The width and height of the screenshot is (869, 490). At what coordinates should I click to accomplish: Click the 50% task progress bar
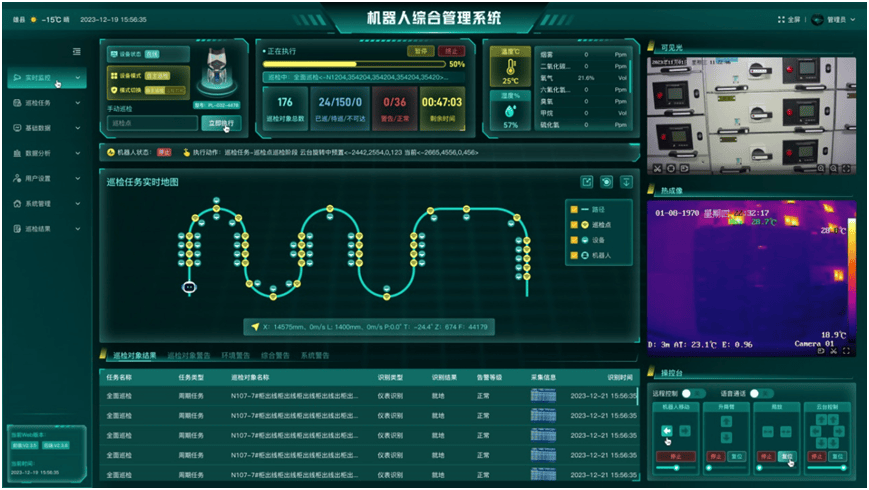coord(354,64)
